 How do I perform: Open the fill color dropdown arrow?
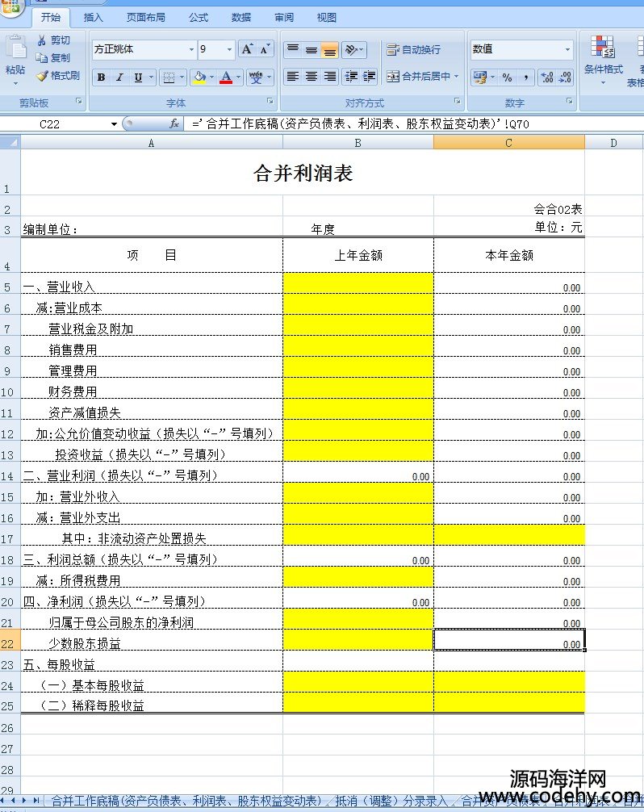tap(211, 77)
